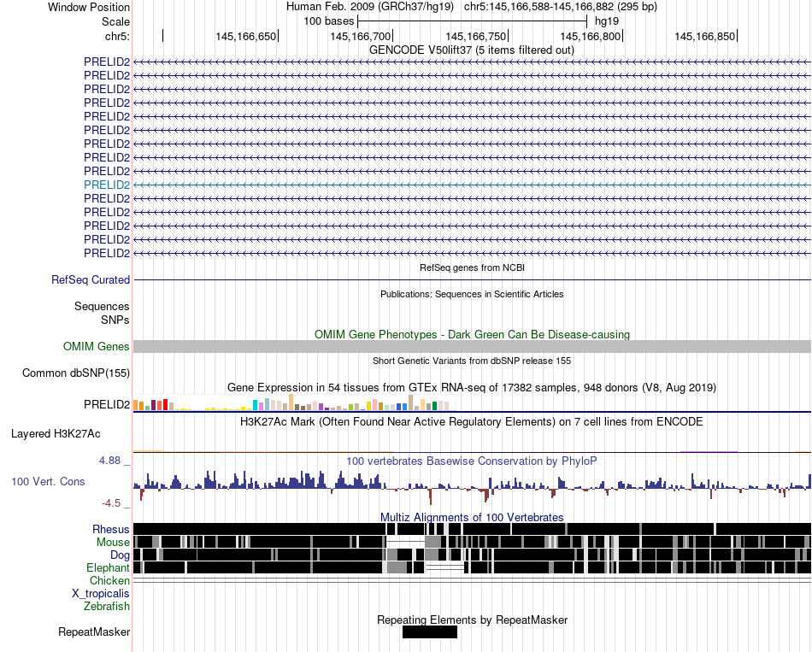Open RefSeq genes from NCBI track title
812x652 pixels.
[x=472, y=267]
